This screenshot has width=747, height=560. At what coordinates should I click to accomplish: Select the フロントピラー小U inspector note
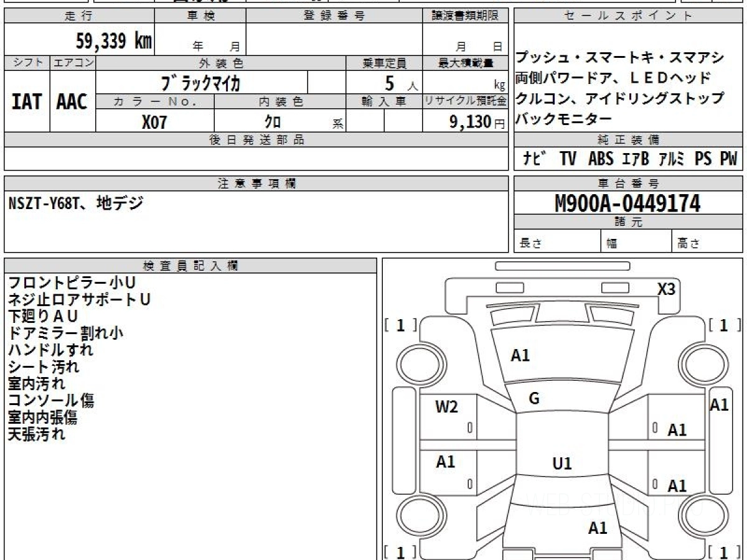72,283
